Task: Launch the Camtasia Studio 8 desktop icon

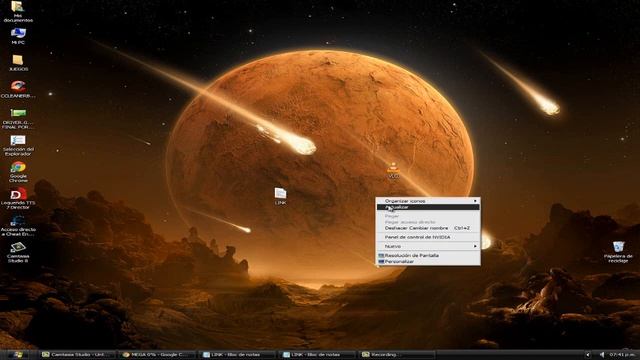Action: (x=18, y=252)
